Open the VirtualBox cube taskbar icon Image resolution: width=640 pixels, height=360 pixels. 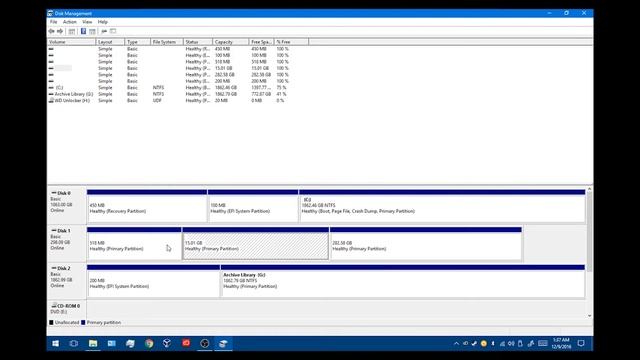(167, 344)
